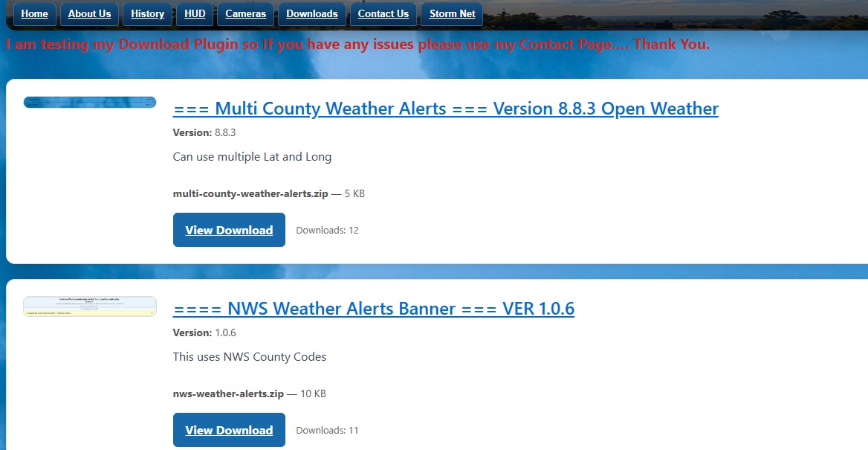Select the nws-weather-alerts.zip filename text
This screenshot has width=868, height=450.
coord(228,394)
